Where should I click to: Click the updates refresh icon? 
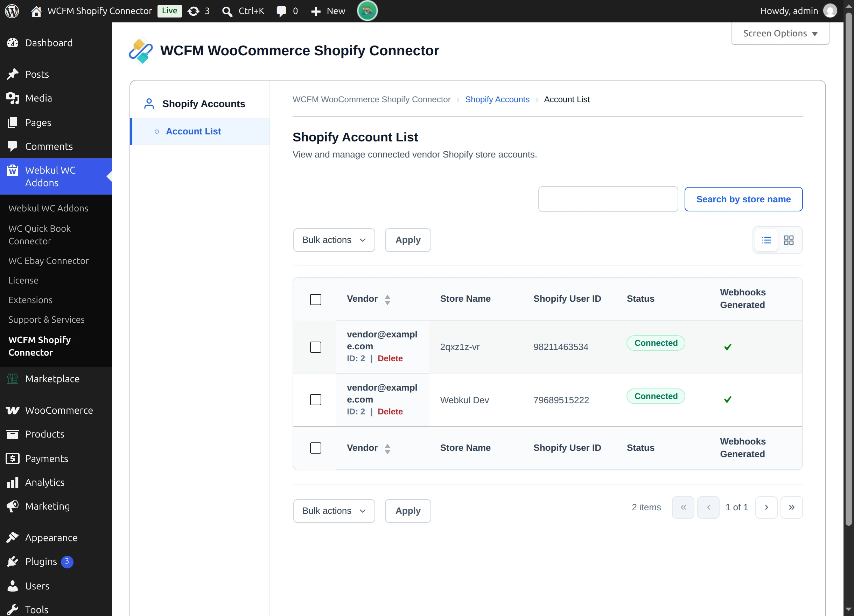tap(194, 11)
